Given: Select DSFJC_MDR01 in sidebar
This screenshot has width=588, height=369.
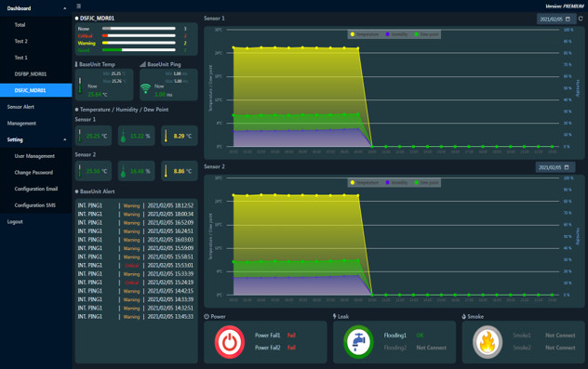Looking at the screenshot, I should point(36,90).
